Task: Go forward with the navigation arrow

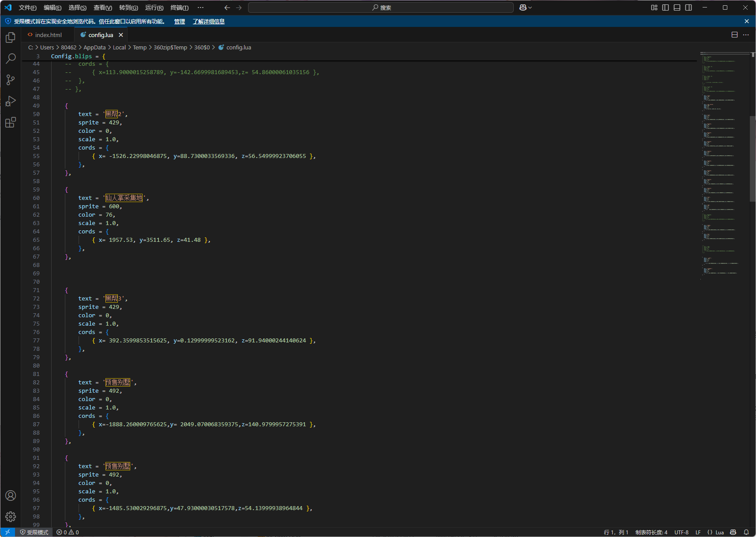Action: coord(239,8)
